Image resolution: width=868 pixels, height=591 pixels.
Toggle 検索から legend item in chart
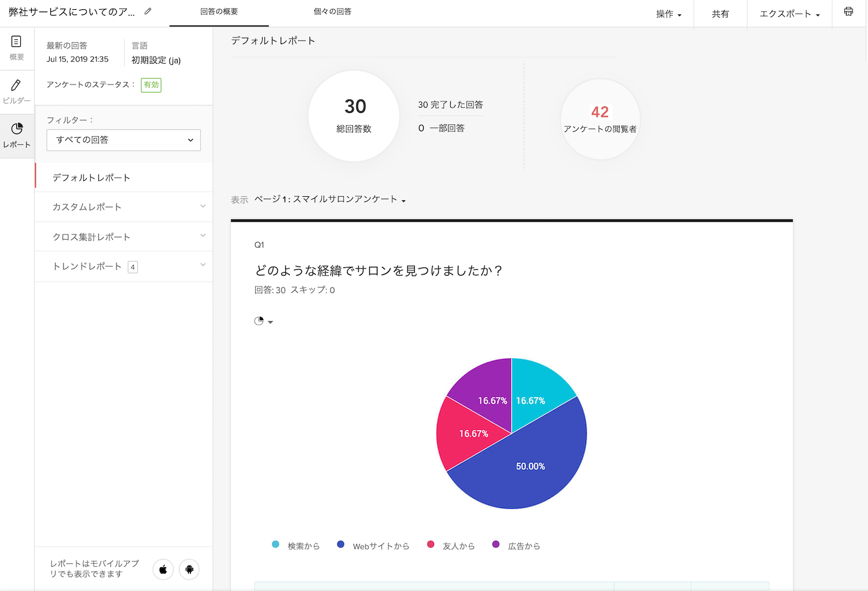(296, 545)
